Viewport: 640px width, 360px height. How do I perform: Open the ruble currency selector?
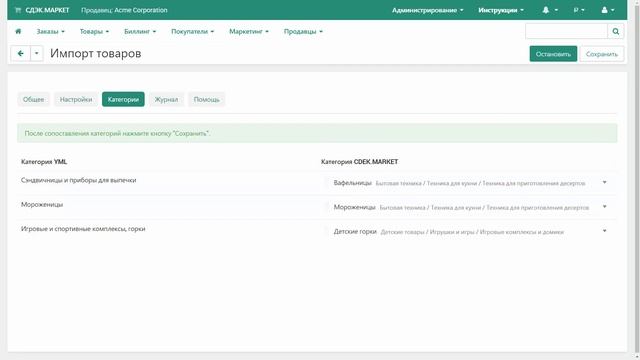(x=579, y=10)
